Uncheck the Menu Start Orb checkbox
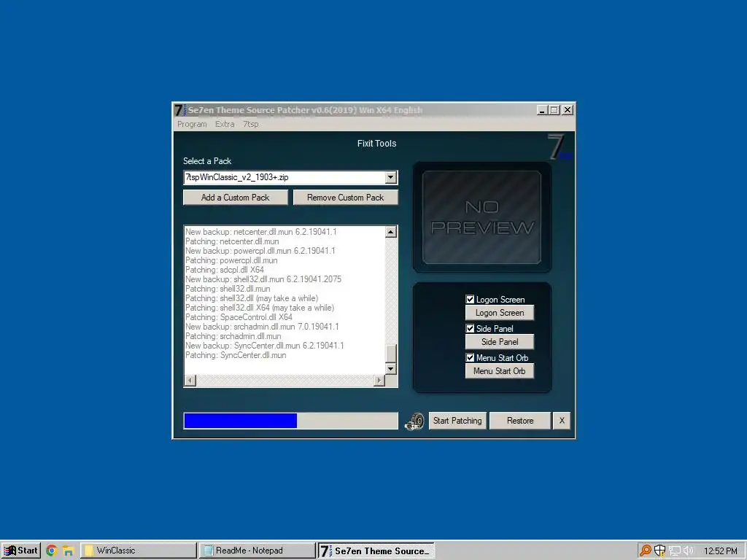747x560 pixels. pyautogui.click(x=470, y=357)
